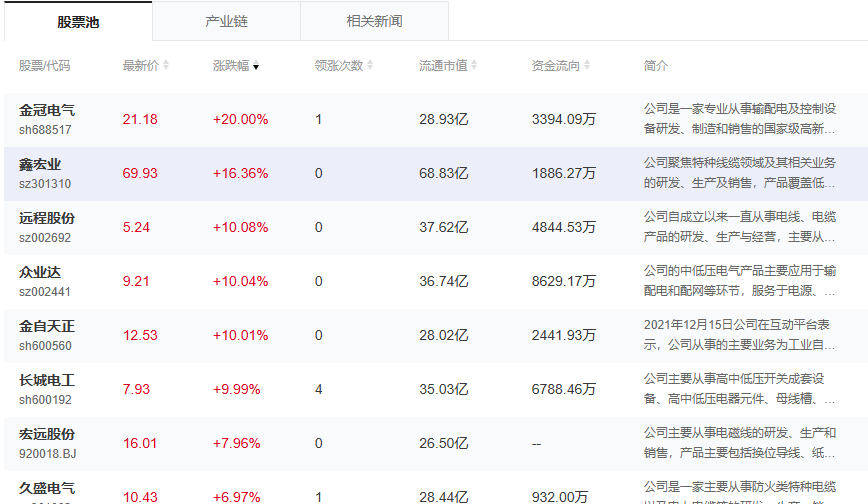Screen dimensions: 868x504
Task: Click market cap 28.02亿
Action: click(x=443, y=335)
